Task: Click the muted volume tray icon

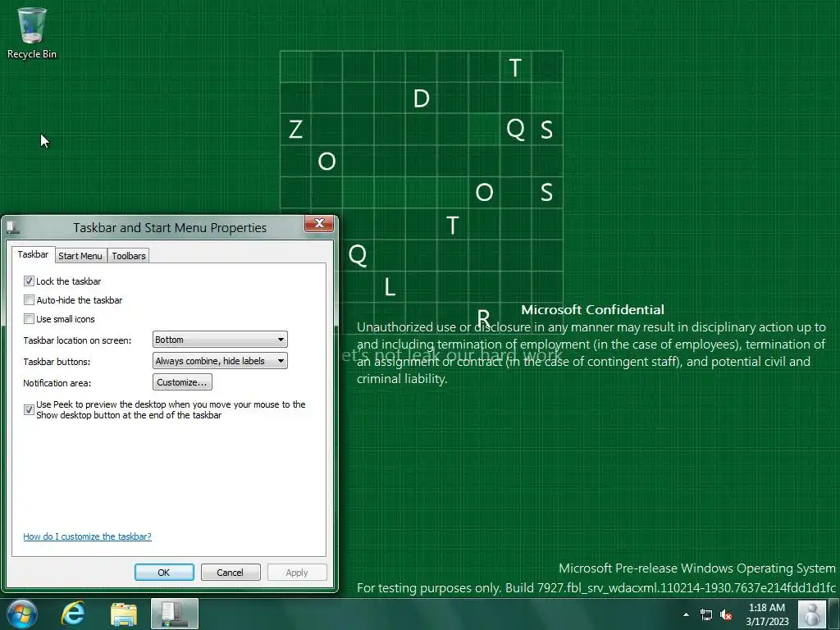Action: point(726,615)
